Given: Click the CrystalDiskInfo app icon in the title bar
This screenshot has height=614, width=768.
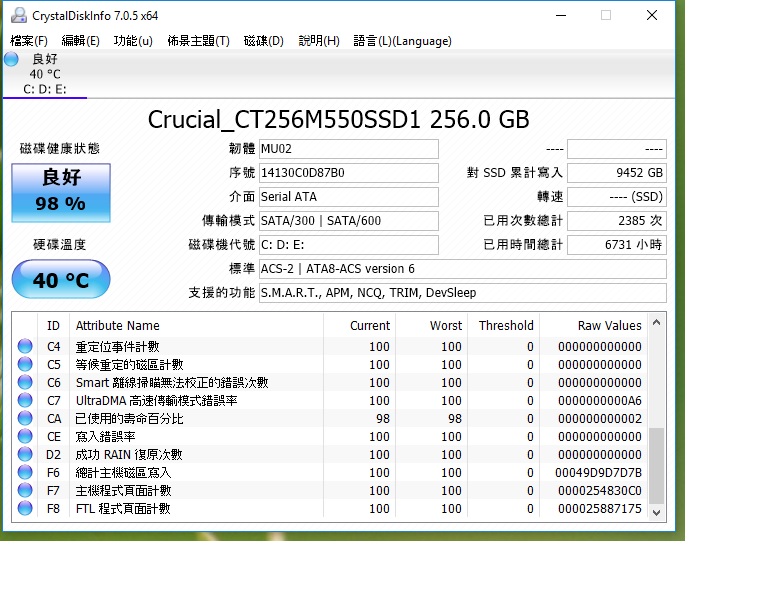Looking at the screenshot, I should pyautogui.click(x=19, y=16).
